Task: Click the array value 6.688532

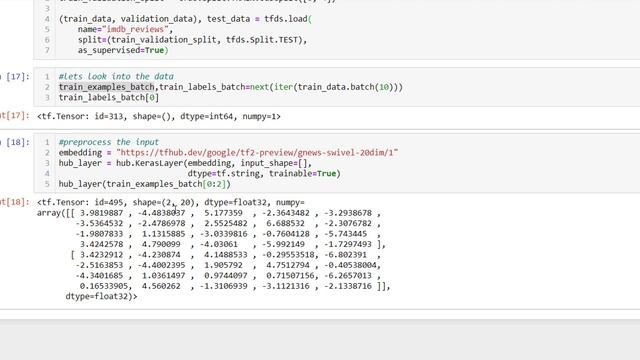Action: 285,224
